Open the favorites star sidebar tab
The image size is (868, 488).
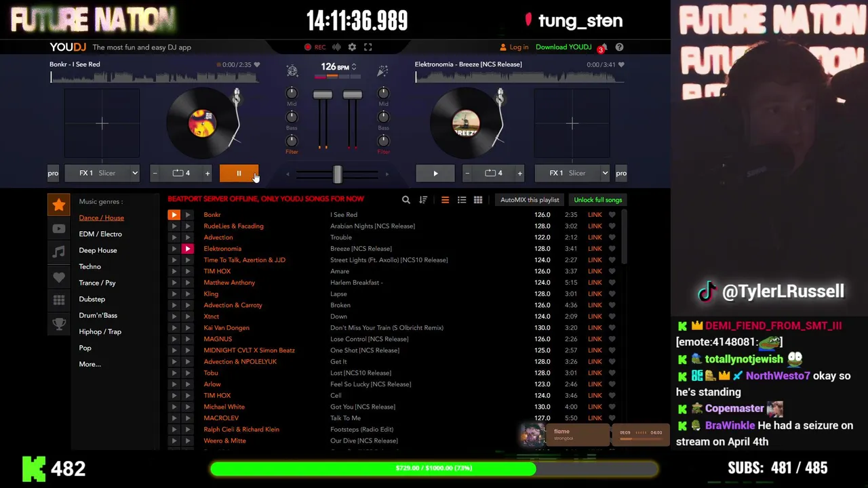pos(59,205)
